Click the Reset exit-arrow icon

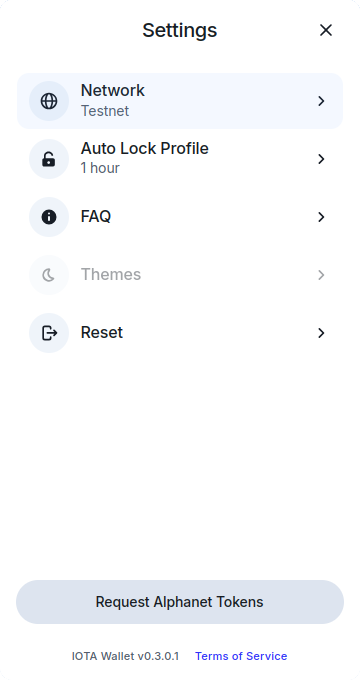tap(49, 333)
